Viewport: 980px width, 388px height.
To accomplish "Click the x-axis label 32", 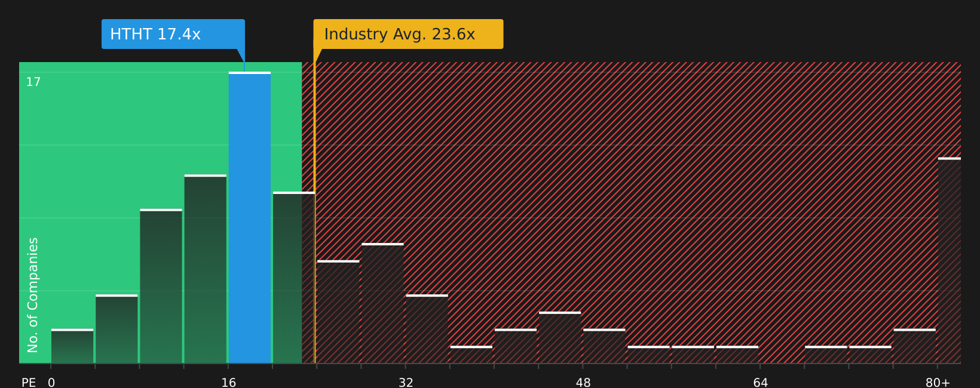I will 406,382.
